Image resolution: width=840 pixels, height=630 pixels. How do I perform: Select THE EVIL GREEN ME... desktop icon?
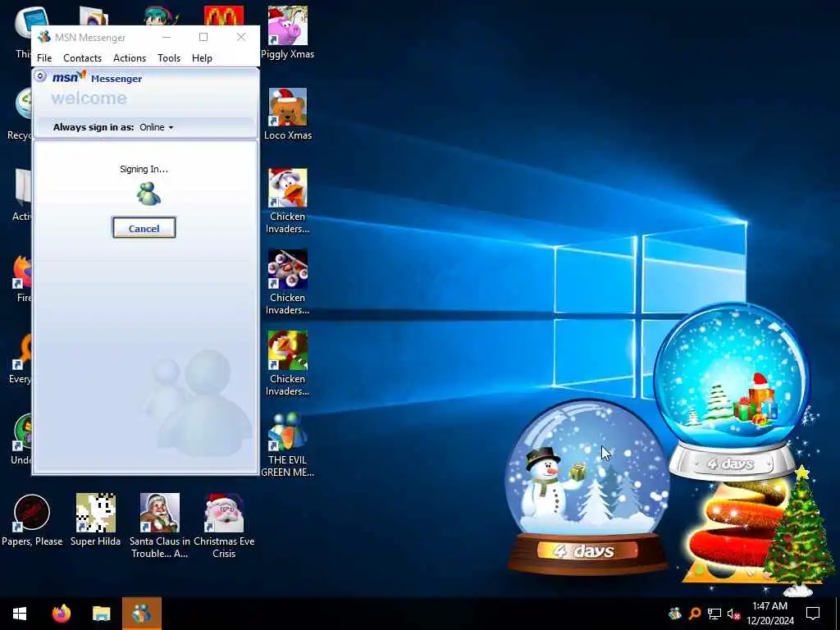(288, 445)
